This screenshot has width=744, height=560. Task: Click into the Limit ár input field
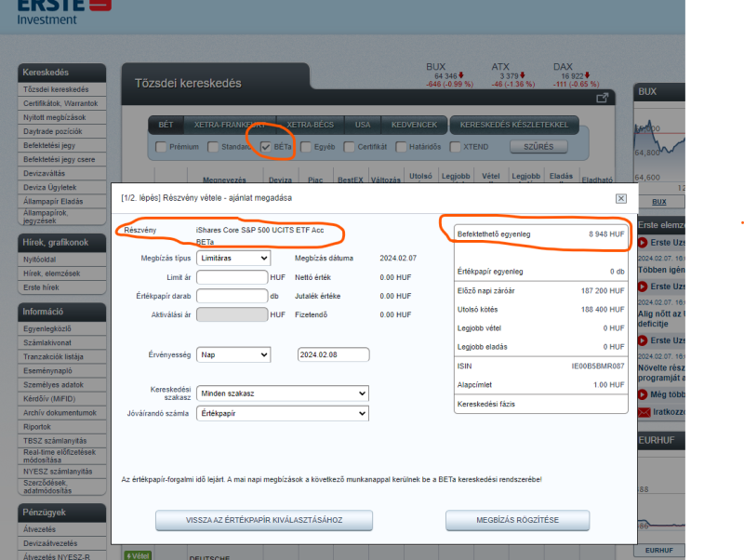pos(232,277)
